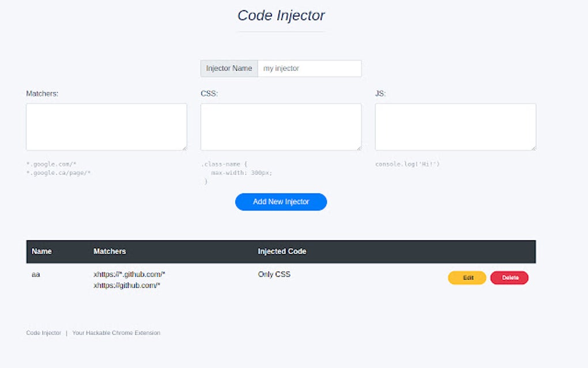This screenshot has width=588, height=368.
Task: Open the Code Injector footer link
Action: [x=43, y=333]
